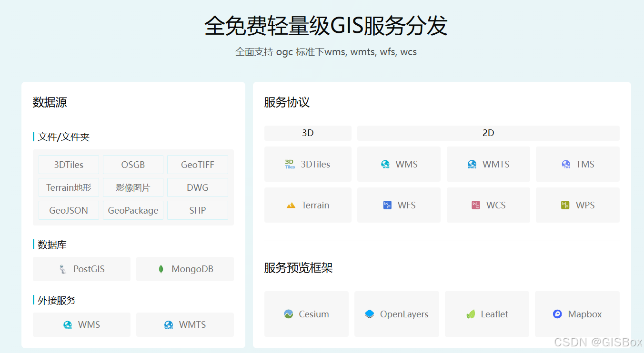Pick the GeoJSON file type box
The image size is (644, 353).
(69, 210)
